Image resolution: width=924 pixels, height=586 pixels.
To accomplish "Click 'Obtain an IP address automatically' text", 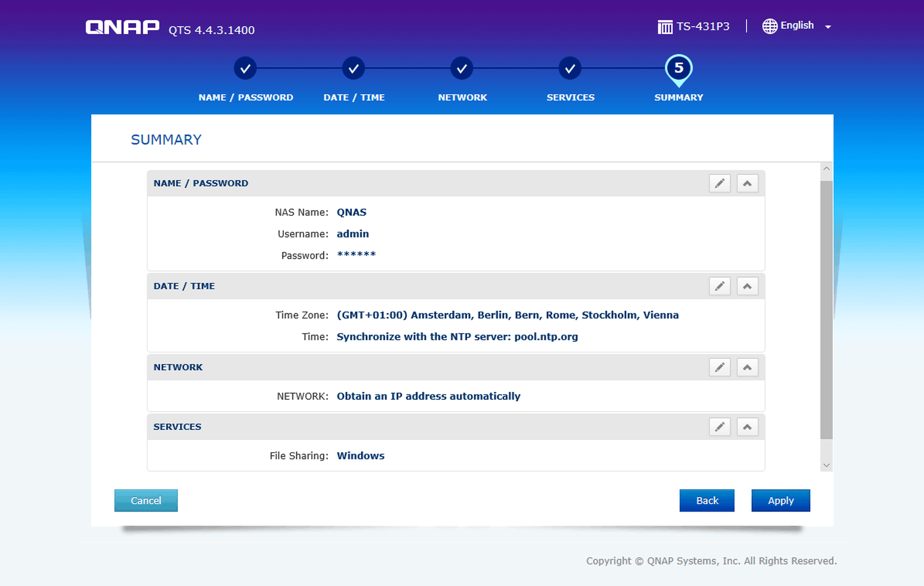I will pyautogui.click(x=428, y=396).
